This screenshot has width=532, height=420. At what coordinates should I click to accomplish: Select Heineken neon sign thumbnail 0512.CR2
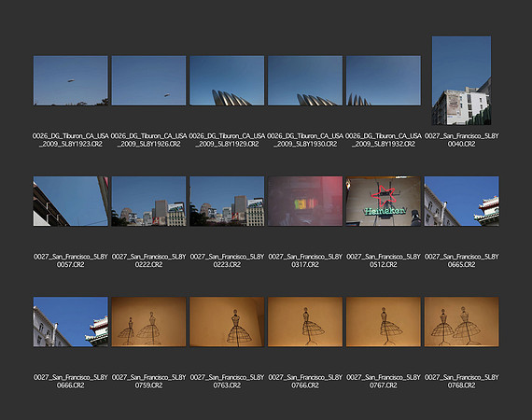click(384, 202)
